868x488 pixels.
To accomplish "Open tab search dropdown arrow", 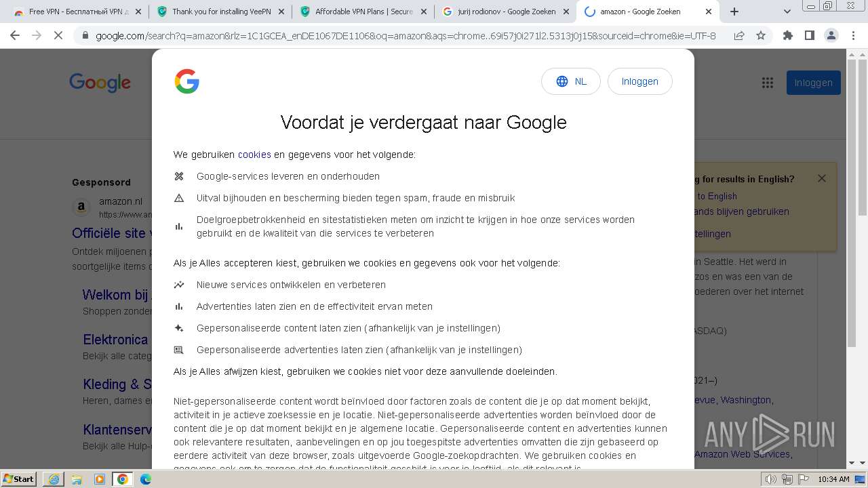I will click(787, 12).
